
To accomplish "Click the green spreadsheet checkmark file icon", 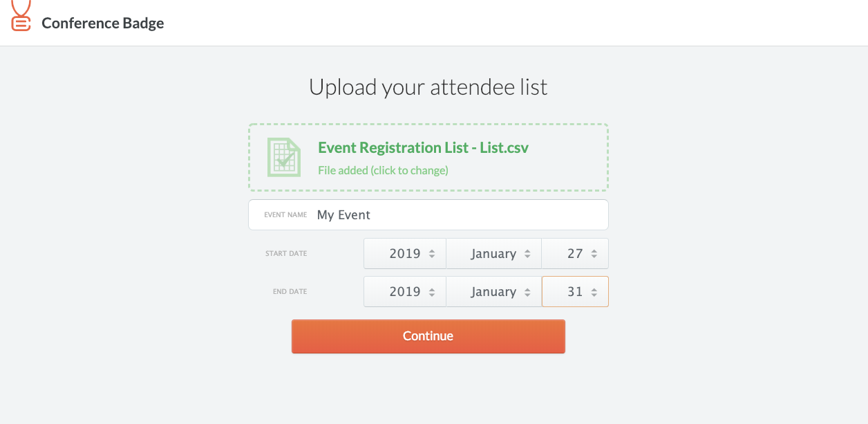I will click(284, 158).
